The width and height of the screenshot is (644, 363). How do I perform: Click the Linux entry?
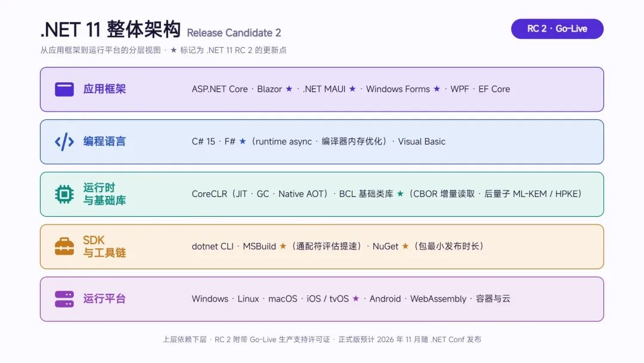tap(248, 299)
